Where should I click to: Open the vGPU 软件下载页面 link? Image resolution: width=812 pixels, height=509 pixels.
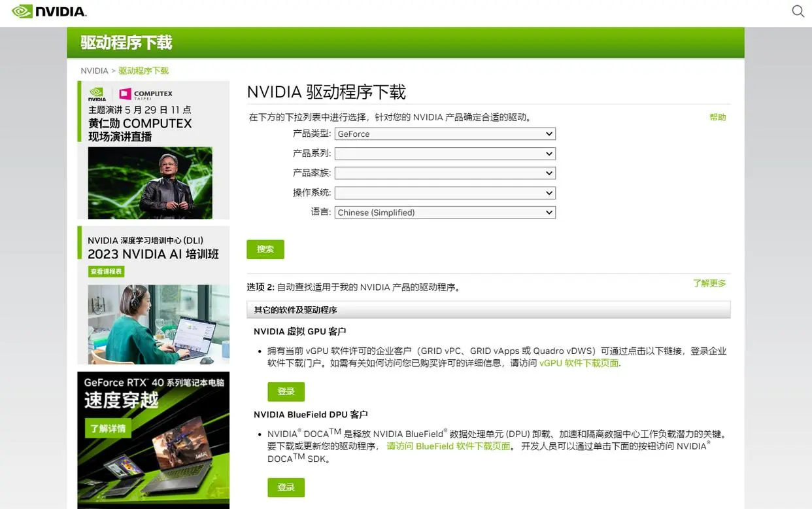(x=579, y=363)
